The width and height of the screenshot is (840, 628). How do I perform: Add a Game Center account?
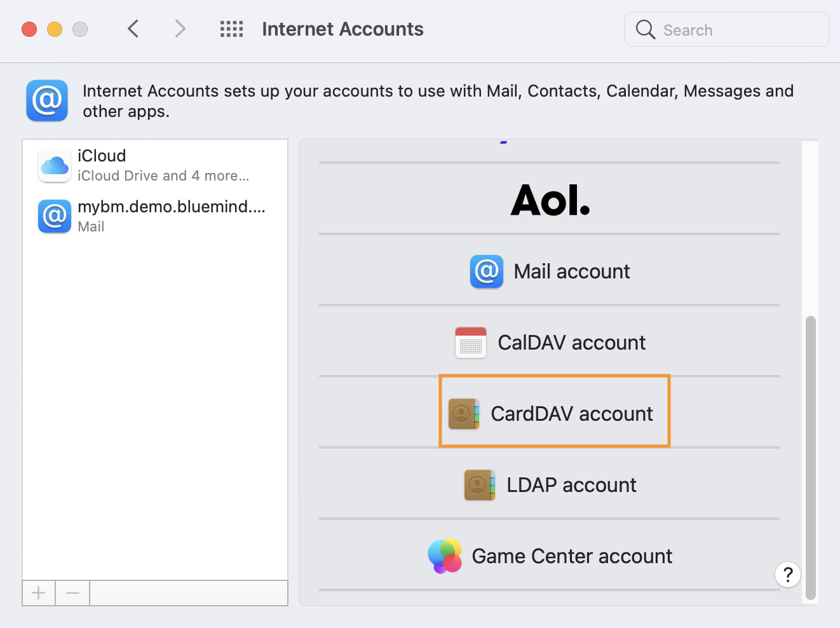tap(571, 556)
